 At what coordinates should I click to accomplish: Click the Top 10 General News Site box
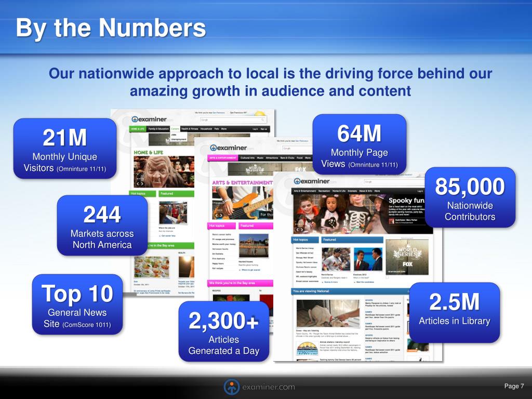[x=77, y=304]
